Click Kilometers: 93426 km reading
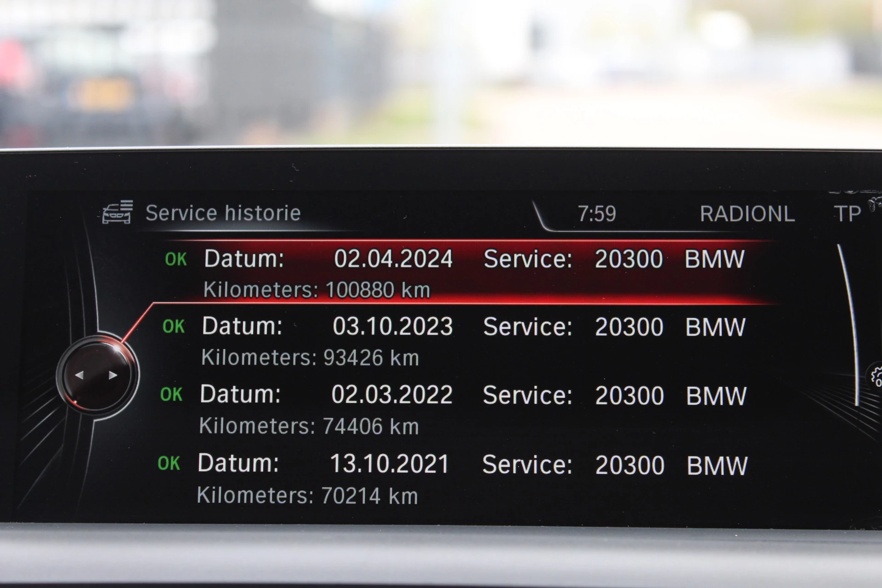 (310, 357)
